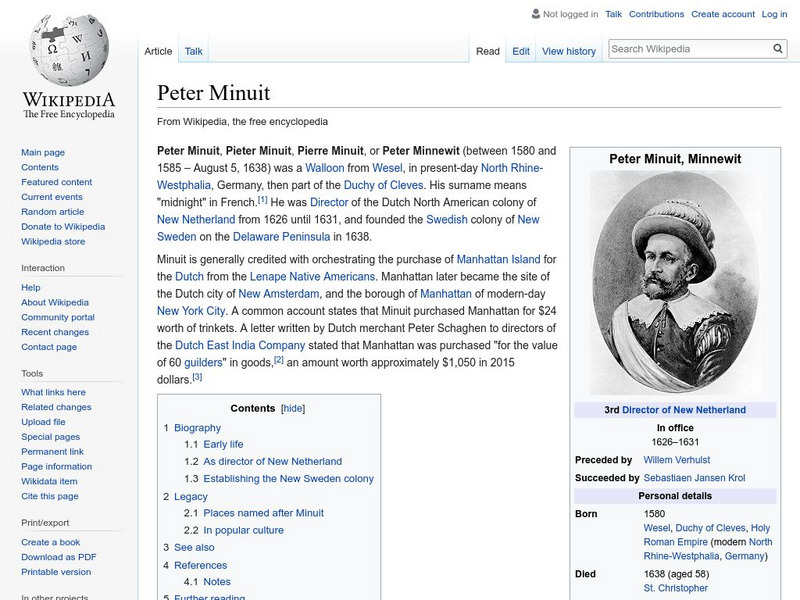Click the search magnifying glass icon
The image size is (800, 600).
[x=777, y=47]
